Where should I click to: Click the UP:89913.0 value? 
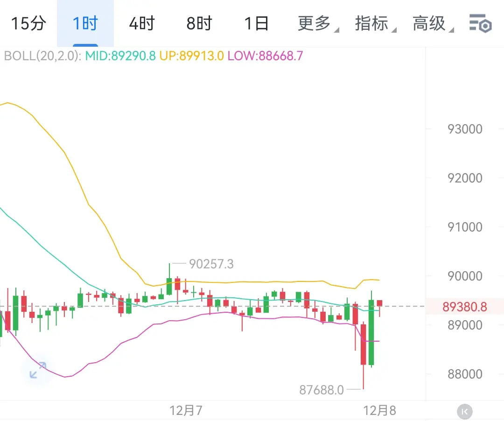point(192,56)
